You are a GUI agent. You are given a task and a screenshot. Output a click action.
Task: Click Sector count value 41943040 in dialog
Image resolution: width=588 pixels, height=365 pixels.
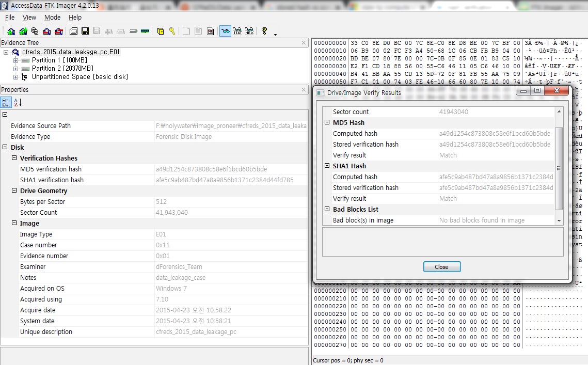(453, 112)
